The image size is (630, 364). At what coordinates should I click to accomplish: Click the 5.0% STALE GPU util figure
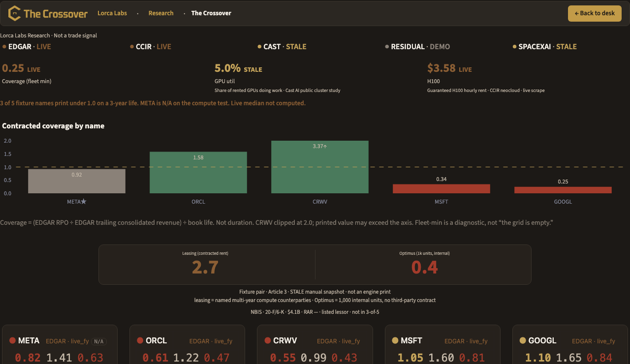point(238,68)
